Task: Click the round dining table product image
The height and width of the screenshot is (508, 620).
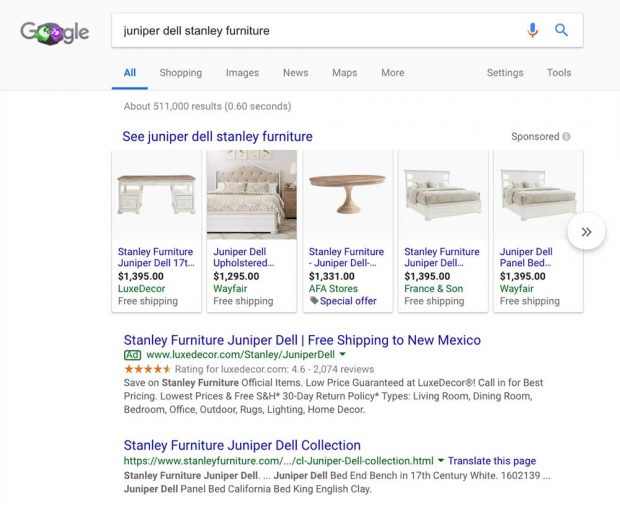Action: [x=346, y=194]
